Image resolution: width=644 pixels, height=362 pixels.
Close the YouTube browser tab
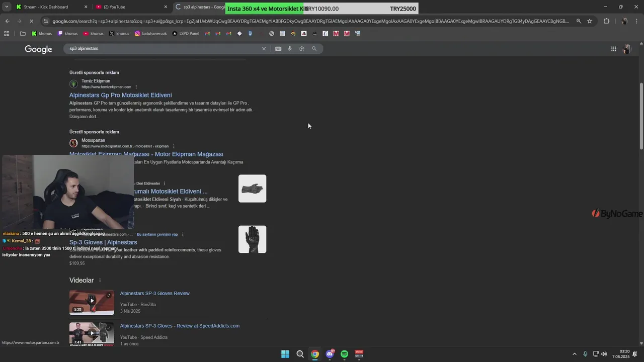pyautogui.click(x=166, y=7)
